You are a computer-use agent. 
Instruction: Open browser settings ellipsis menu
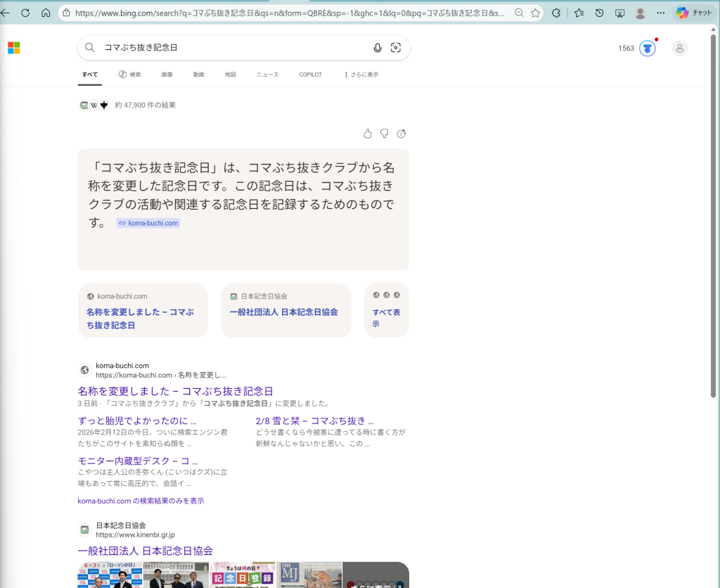point(660,13)
